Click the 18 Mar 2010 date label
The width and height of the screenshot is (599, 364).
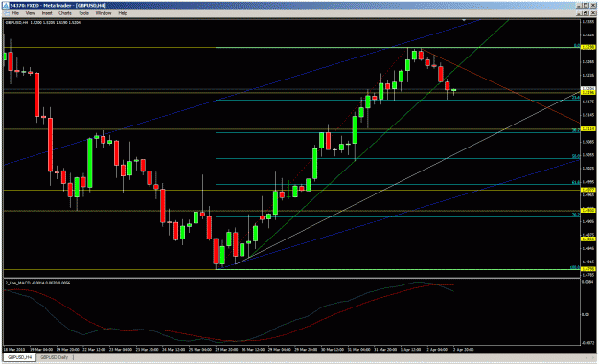coord(13,349)
